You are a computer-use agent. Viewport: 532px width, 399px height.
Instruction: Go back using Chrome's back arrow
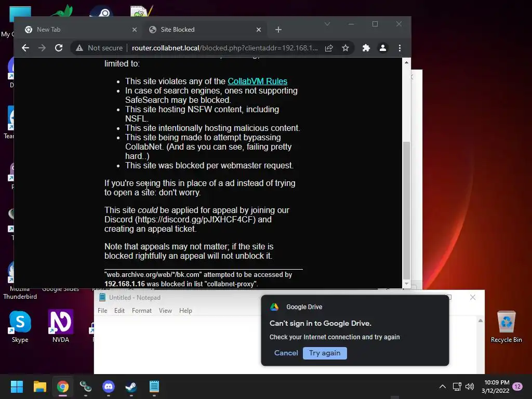coord(25,48)
